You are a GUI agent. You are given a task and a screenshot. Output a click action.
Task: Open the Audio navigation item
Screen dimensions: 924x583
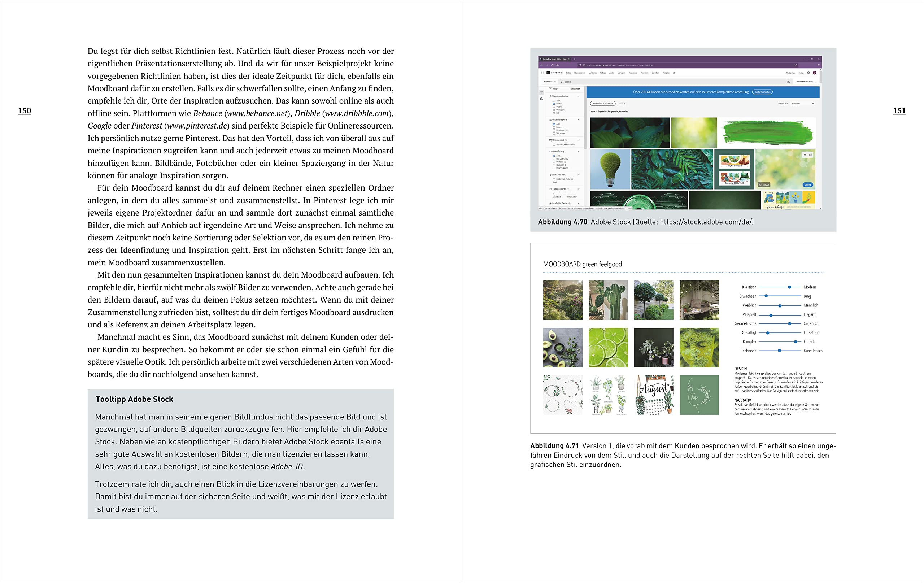(x=612, y=73)
